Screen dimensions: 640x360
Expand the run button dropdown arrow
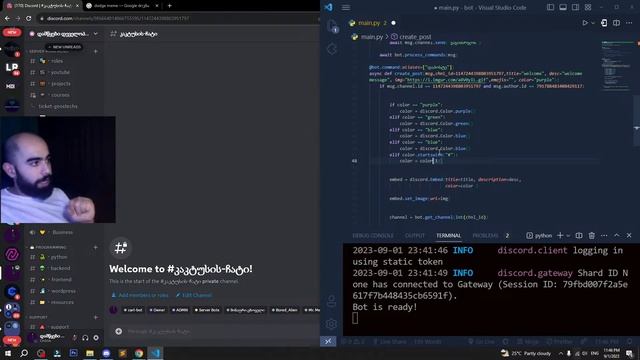[593, 23]
